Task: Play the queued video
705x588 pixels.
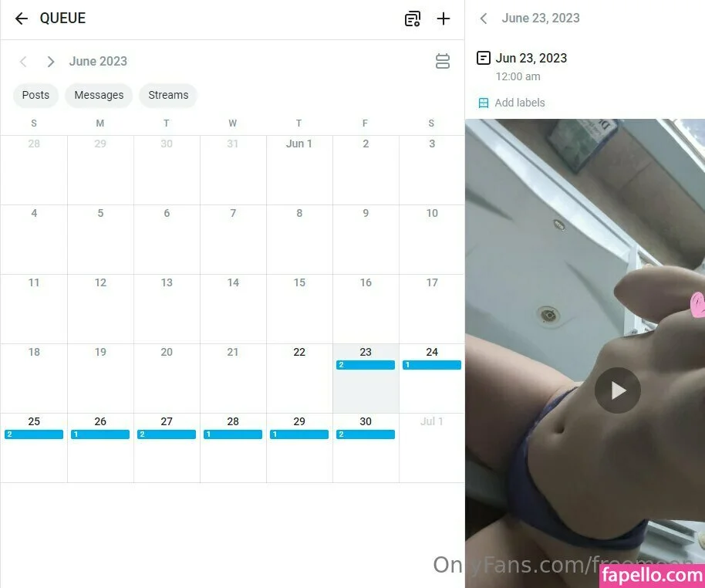Action: 617,390
